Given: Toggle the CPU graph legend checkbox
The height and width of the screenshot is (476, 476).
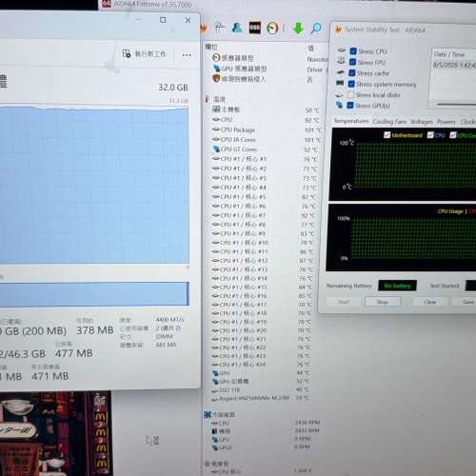Looking at the screenshot, I should 430,135.
